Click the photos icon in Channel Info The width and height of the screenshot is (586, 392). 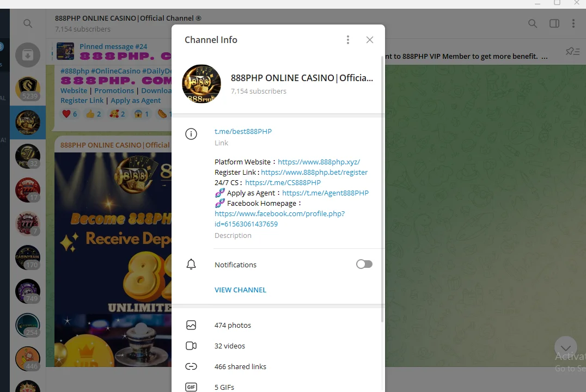click(191, 325)
